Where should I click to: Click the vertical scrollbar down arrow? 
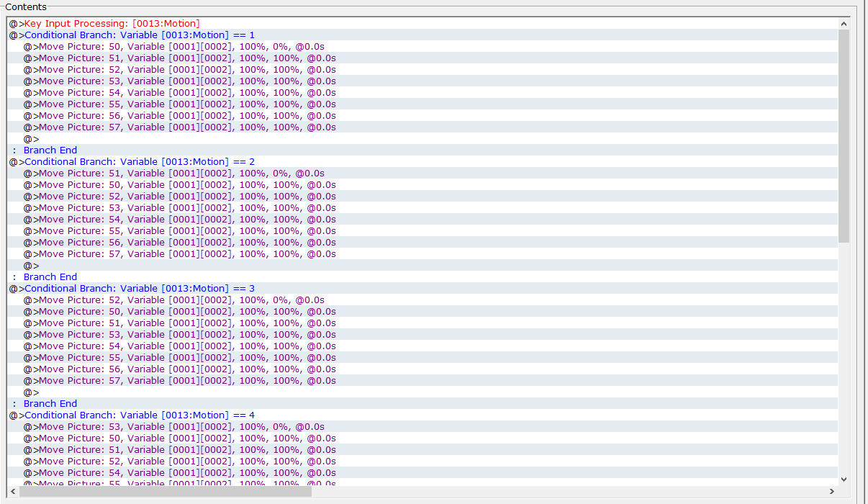click(844, 480)
